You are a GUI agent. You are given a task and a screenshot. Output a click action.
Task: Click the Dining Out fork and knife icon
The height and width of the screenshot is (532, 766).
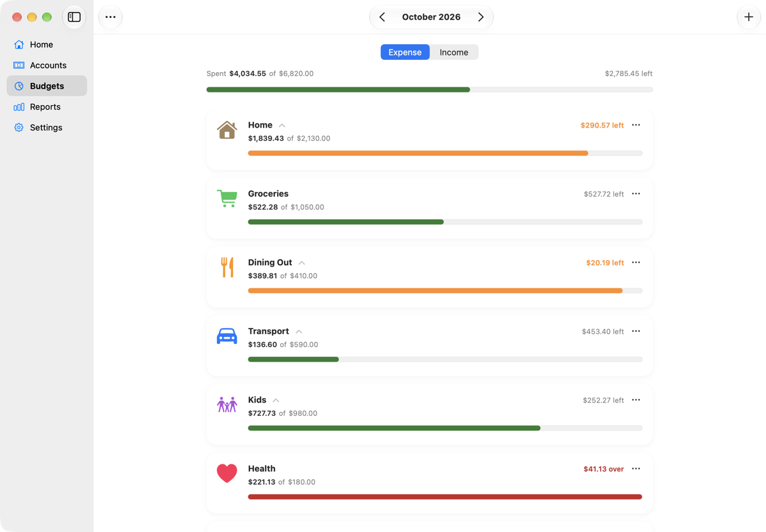227,267
